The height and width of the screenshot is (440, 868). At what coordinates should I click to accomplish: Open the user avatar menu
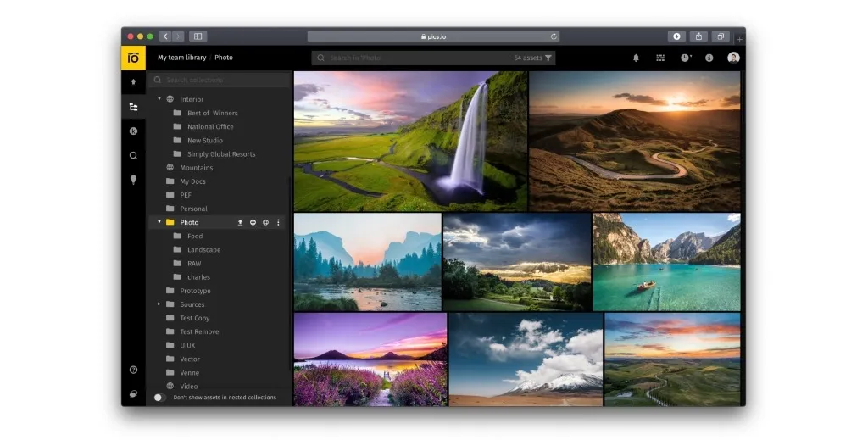(733, 58)
